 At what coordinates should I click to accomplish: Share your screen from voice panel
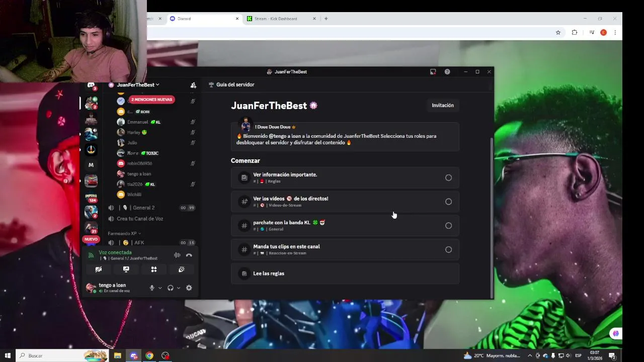point(126,269)
